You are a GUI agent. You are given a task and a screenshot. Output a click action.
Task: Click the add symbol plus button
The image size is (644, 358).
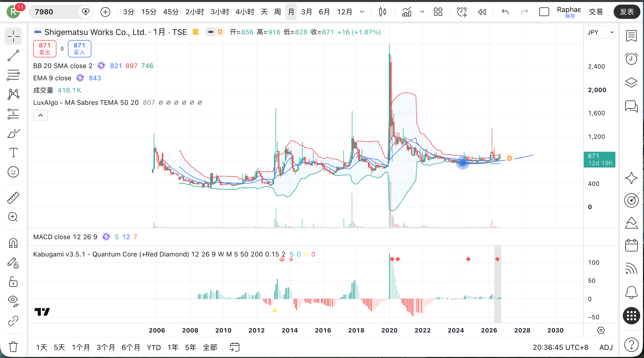point(105,12)
